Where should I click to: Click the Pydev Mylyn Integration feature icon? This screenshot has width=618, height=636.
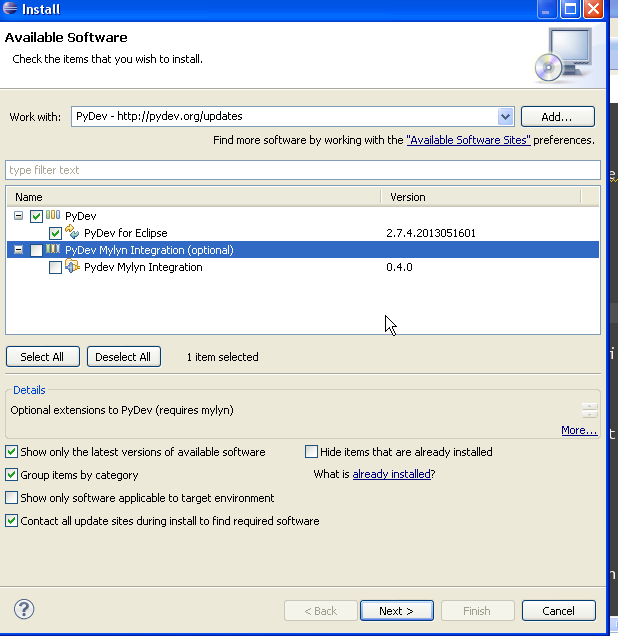pyautogui.click(x=72, y=266)
